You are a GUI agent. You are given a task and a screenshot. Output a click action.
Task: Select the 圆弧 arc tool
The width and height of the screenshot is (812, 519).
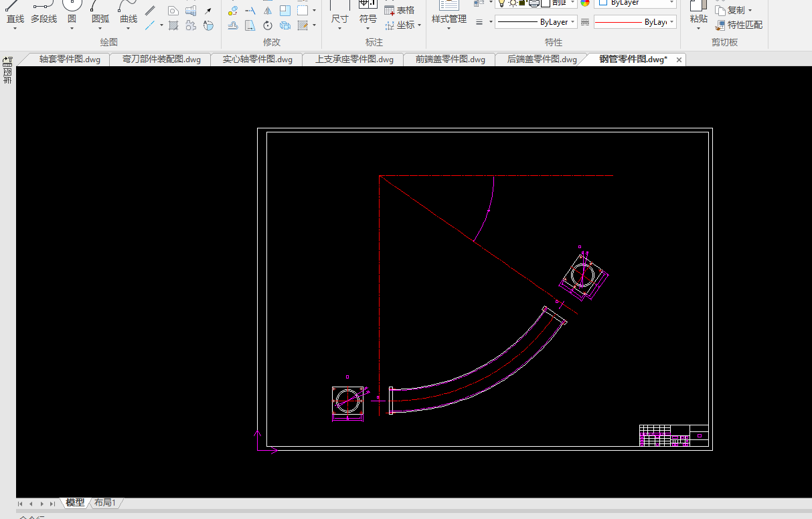click(x=100, y=13)
